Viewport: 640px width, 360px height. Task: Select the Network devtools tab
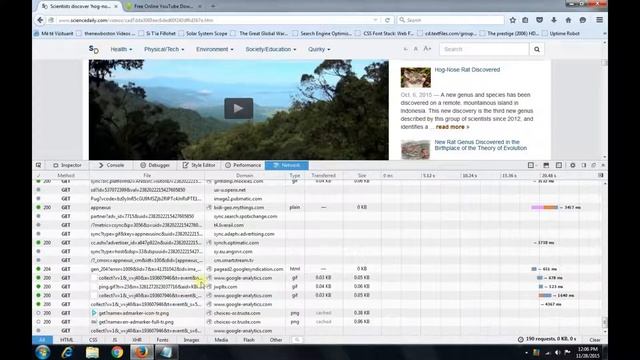(287, 165)
